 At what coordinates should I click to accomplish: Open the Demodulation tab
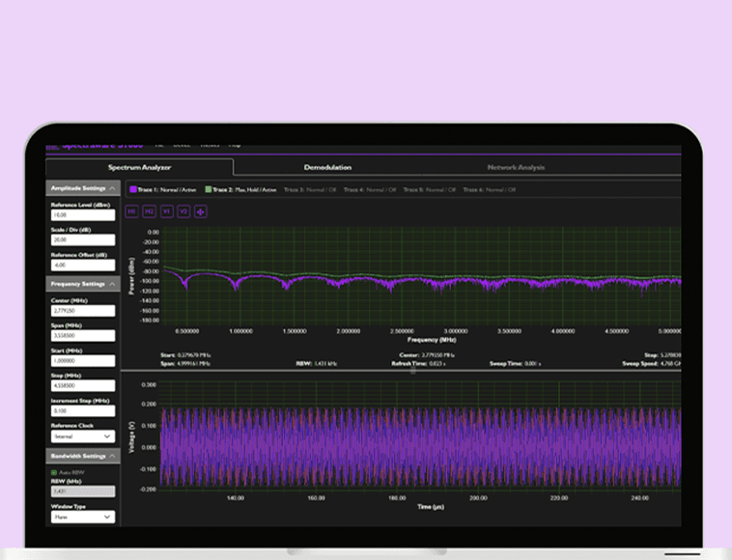(x=327, y=167)
